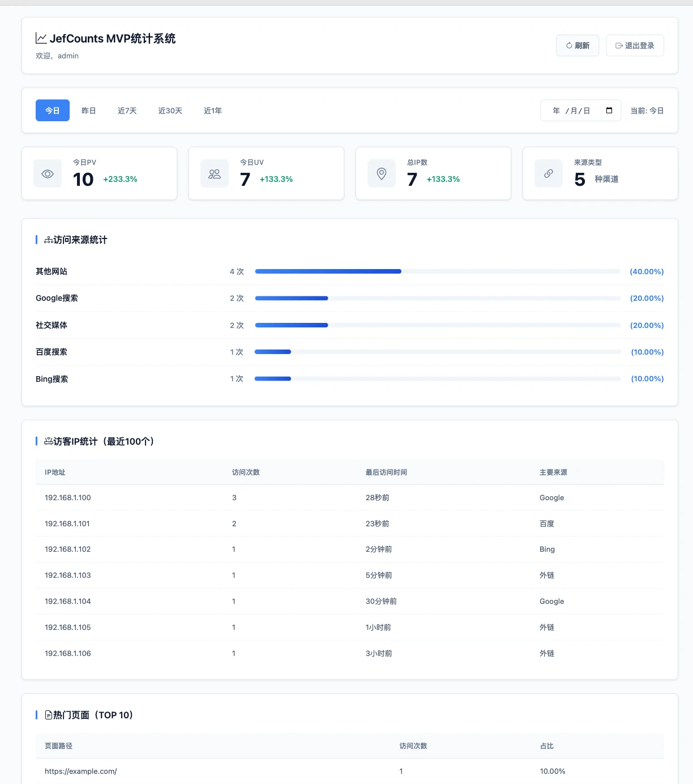Click the +233.3% PV growth figure
693x784 pixels.
[x=120, y=179]
